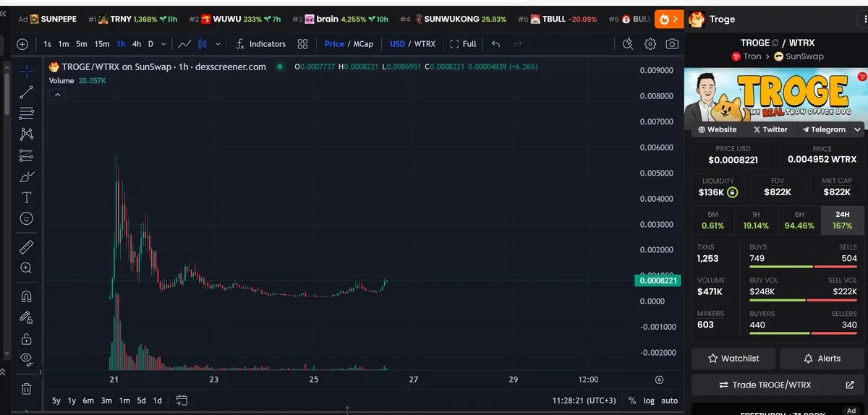
Task: Set the chart range to 5y
Action: coord(56,401)
